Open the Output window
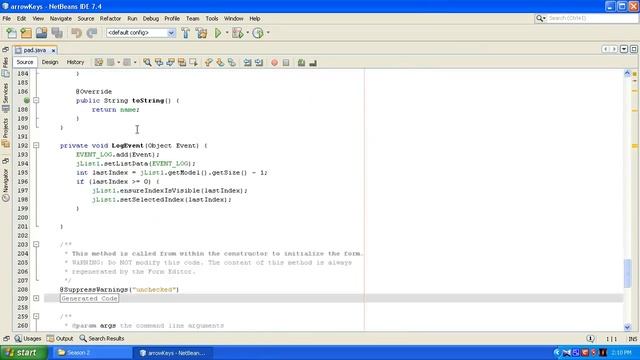The image size is (640, 360). click(60, 338)
